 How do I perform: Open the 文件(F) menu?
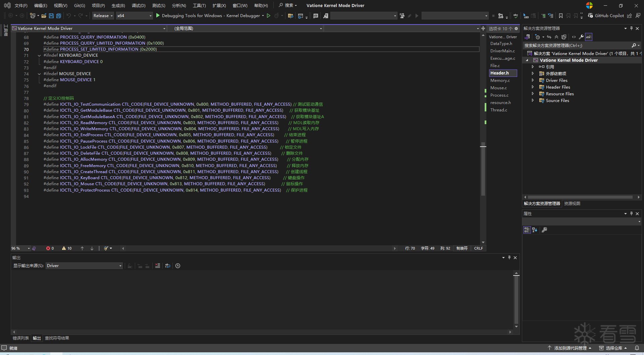21,5
